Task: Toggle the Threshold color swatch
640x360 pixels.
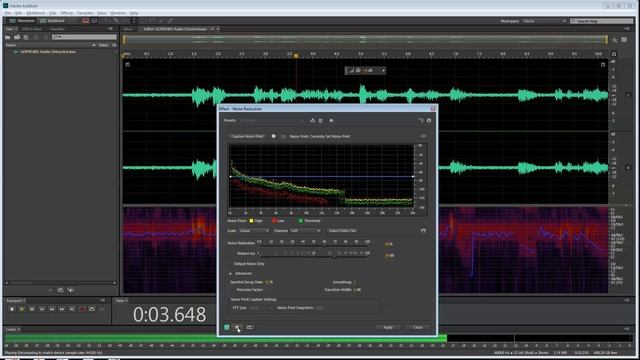Action: (301, 221)
